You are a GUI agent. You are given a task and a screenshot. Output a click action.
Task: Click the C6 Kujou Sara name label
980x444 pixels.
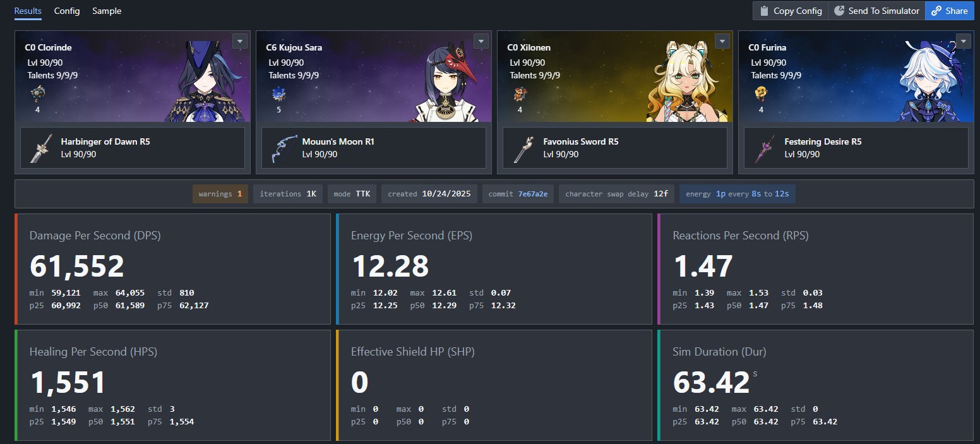click(294, 47)
